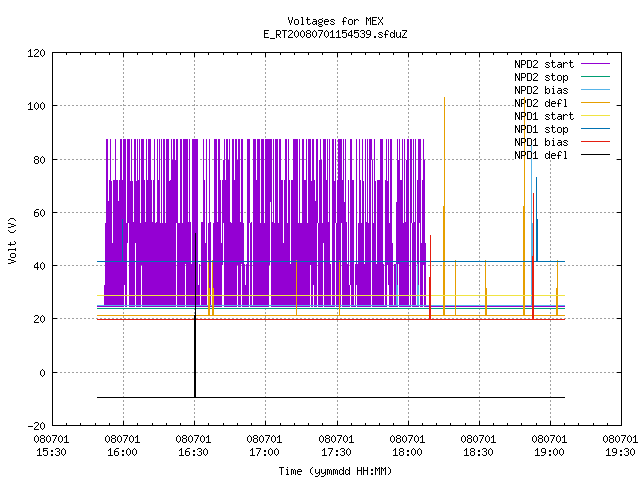Click the x-axis tick label 18:00
Image resolution: width=640 pixels, height=480 pixels.
coord(407,452)
